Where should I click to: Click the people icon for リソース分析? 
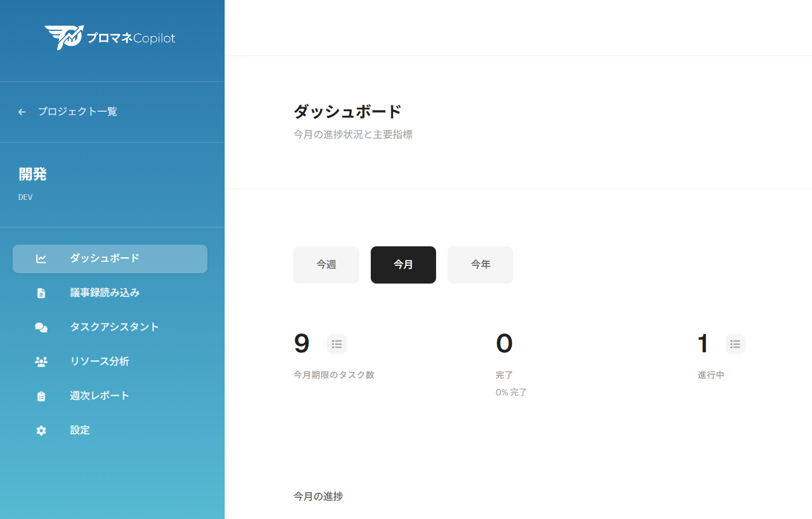tap(41, 362)
